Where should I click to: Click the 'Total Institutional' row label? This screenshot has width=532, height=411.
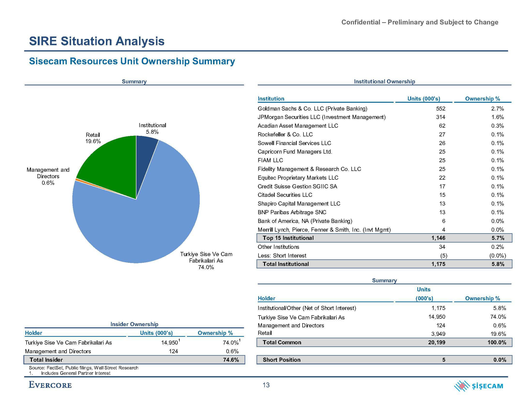tap(286, 264)
